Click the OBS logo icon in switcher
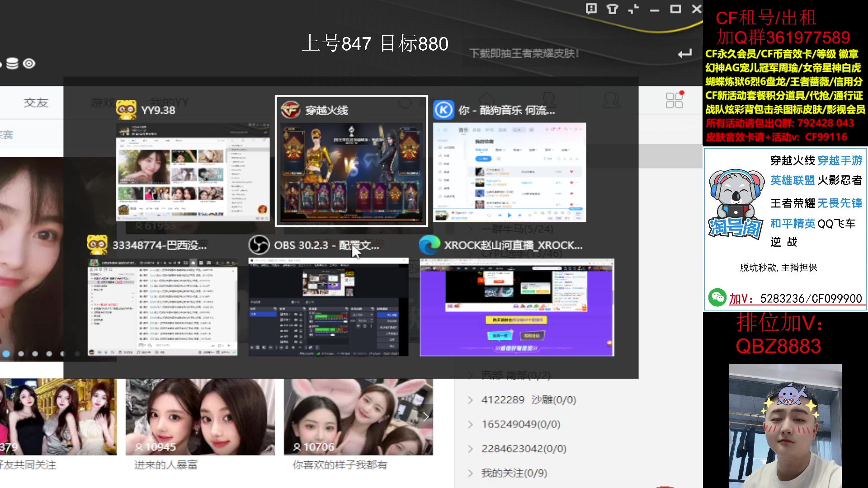Image resolution: width=868 pixels, height=488 pixels. click(x=259, y=245)
